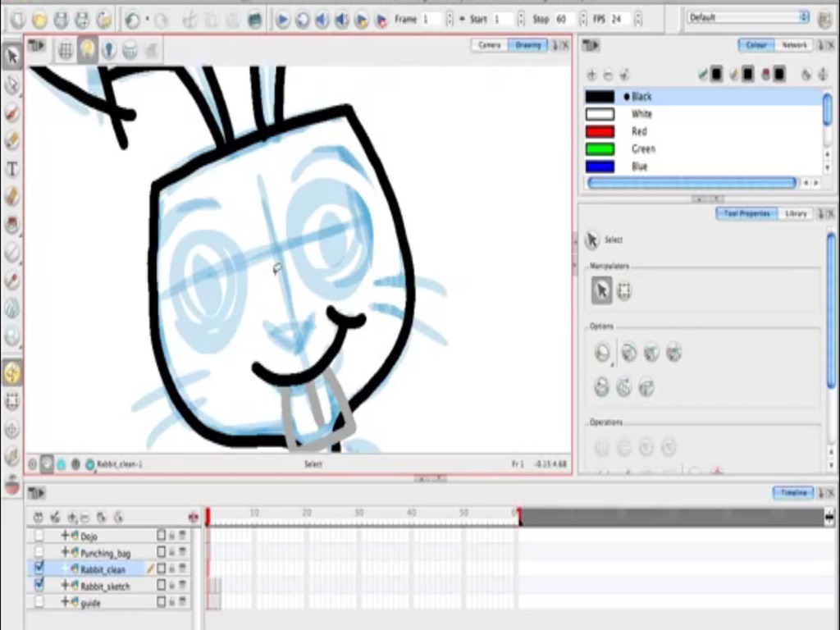Click the Colour palette horizontal scrollbar
The height and width of the screenshot is (630, 840).
pos(692,183)
